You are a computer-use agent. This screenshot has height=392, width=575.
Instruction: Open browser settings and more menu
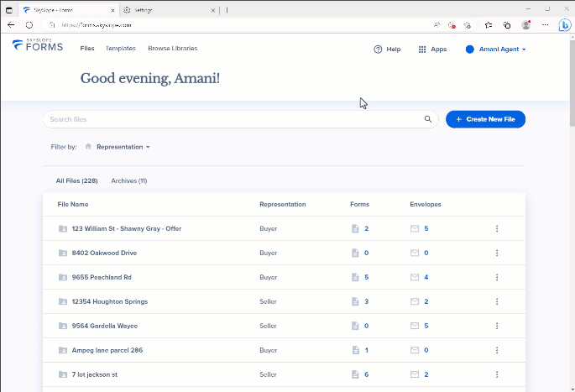(x=546, y=25)
